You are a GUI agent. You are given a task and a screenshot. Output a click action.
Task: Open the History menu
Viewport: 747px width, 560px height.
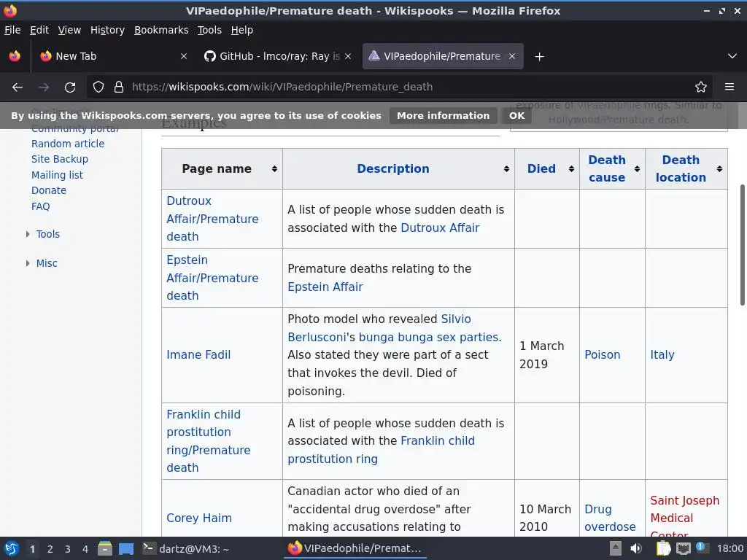click(107, 30)
